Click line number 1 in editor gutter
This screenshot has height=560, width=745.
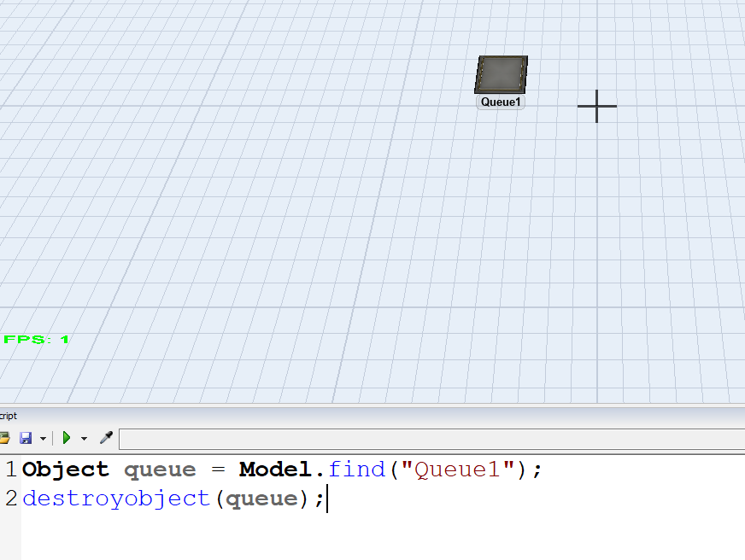coord(10,470)
